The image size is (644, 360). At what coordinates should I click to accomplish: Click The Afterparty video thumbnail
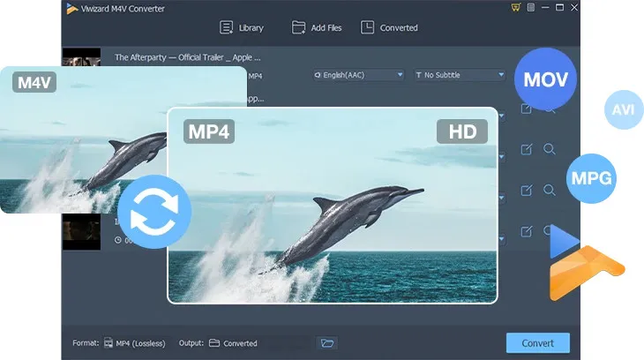[81, 57]
